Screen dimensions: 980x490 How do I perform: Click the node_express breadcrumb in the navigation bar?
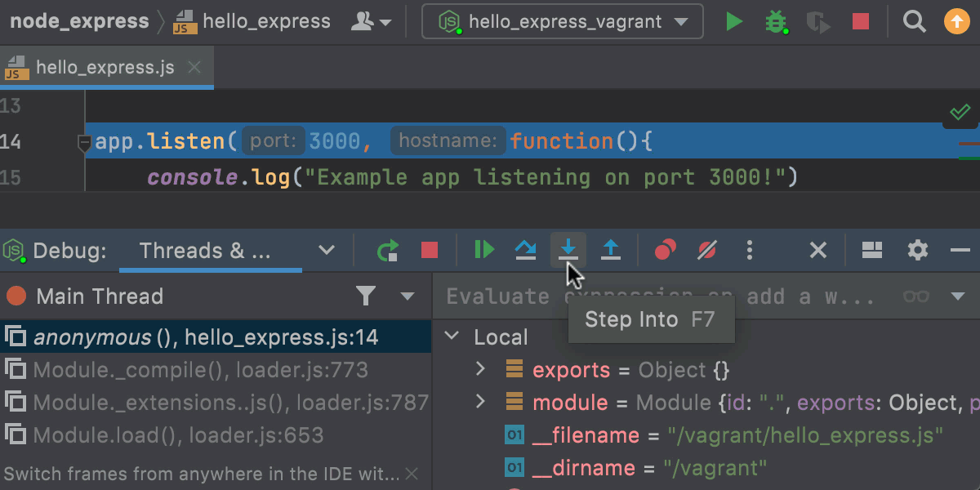[78, 21]
